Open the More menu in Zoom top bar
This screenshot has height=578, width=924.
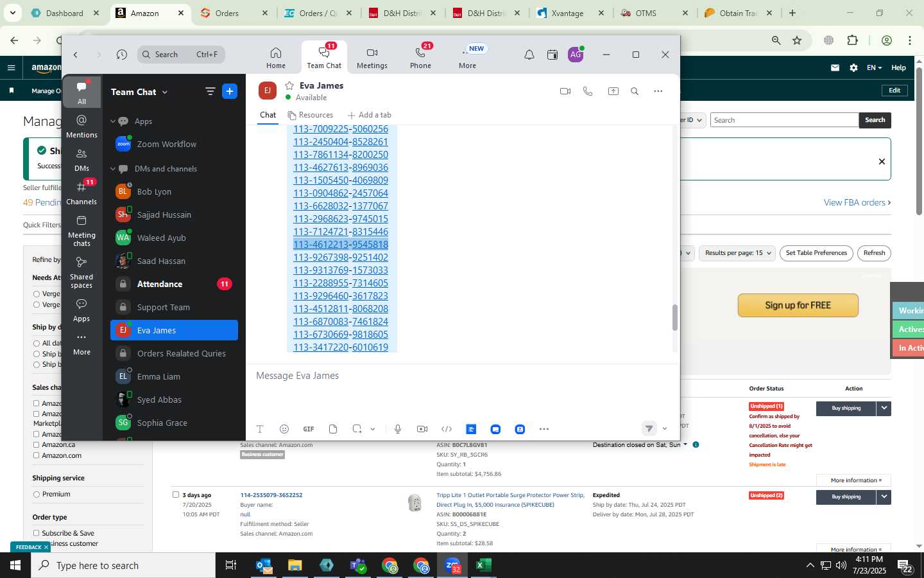(468, 58)
